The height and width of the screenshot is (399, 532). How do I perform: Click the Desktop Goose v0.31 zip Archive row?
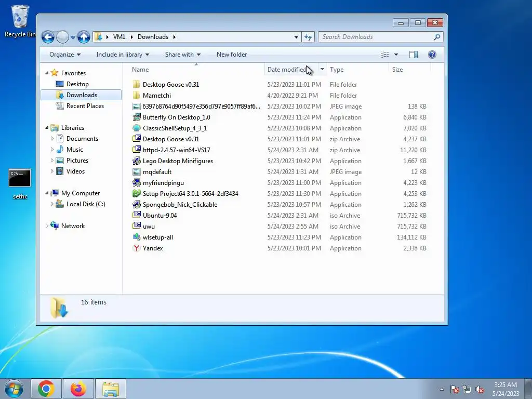click(280, 139)
